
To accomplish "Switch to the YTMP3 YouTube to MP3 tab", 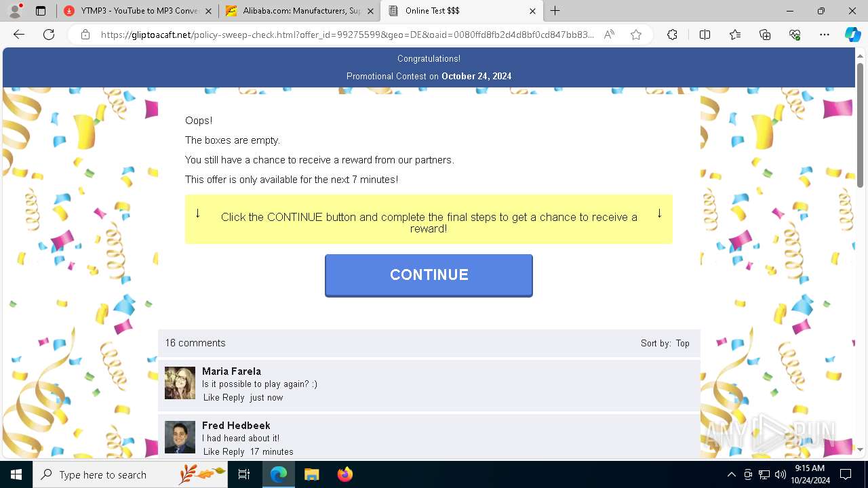I will coord(137,11).
